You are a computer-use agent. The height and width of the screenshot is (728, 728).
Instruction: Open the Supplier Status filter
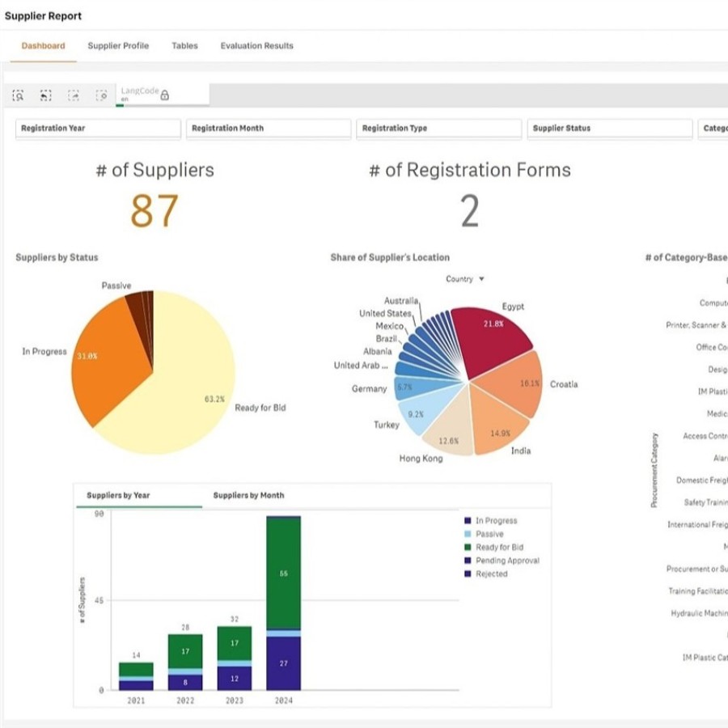tap(609, 128)
